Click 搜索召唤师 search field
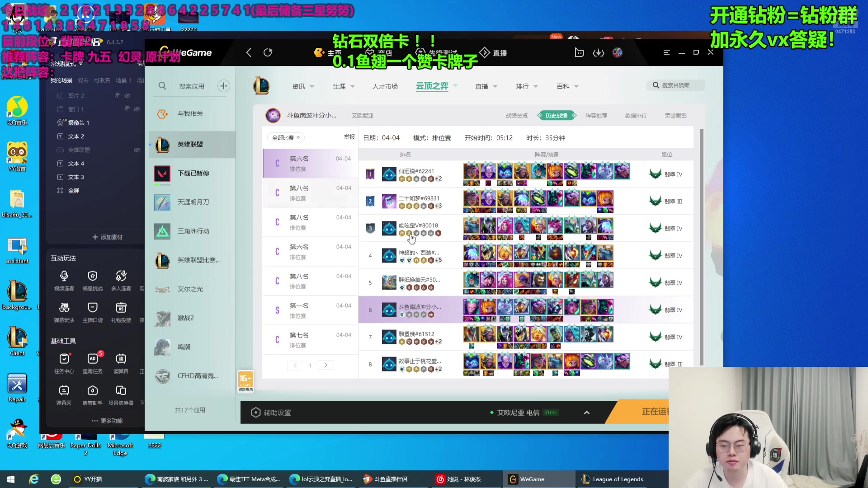868x488 pixels. click(676, 85)
